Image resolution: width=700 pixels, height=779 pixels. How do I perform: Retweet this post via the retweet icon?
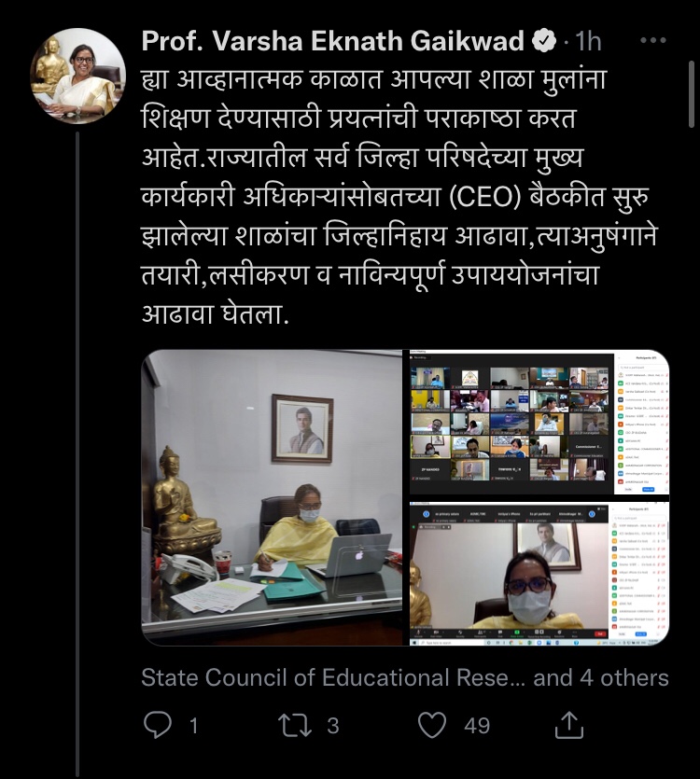tap(294, 725)
